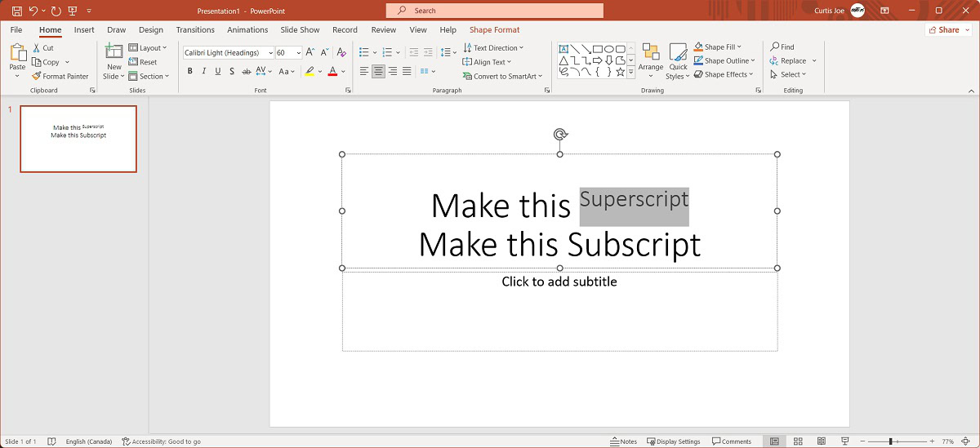This screenshot has width=980, height=448.
Task: Adjust the zoom slider in the status bar
Action: tap(890, 441)
